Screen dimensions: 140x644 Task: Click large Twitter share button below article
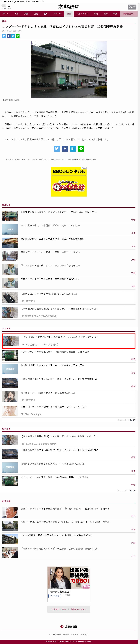[57, 148]
